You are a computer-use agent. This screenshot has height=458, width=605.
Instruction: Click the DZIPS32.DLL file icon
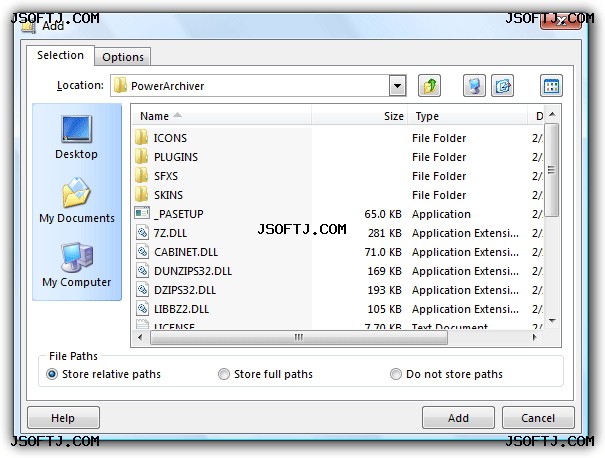click(142, 289)
